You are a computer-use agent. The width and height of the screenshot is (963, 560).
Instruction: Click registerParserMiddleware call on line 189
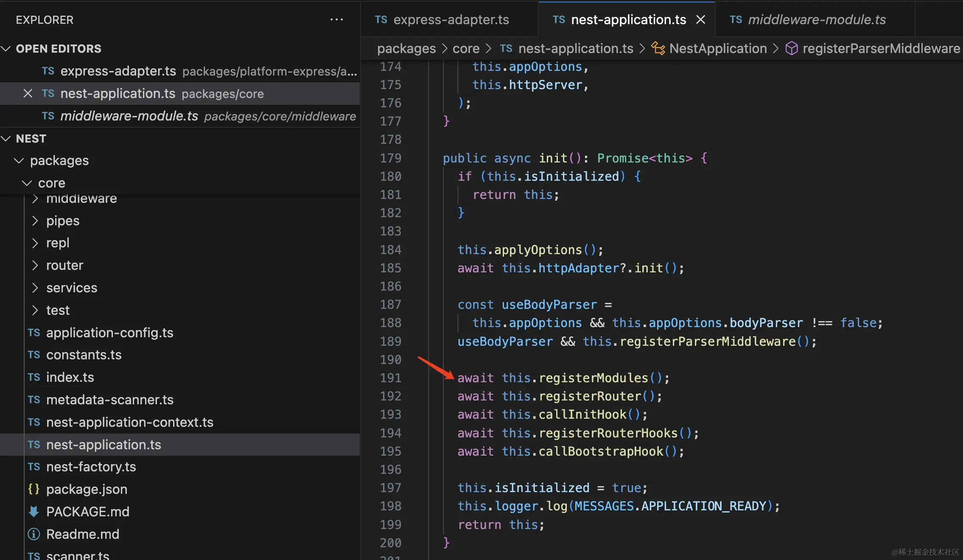click(x=708, y=341)
